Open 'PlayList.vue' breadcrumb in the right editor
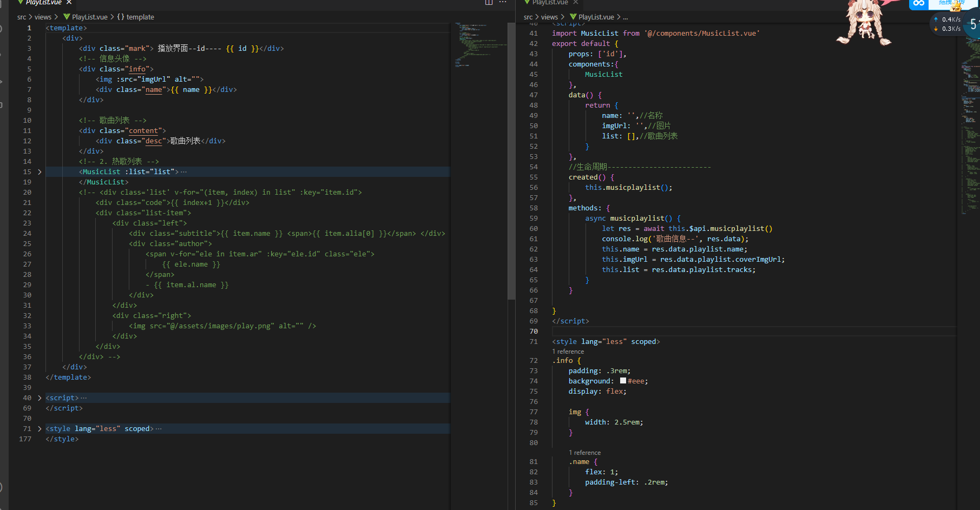Image resolution: width=980 pixels, height=510 pixels. click(596, 17)
